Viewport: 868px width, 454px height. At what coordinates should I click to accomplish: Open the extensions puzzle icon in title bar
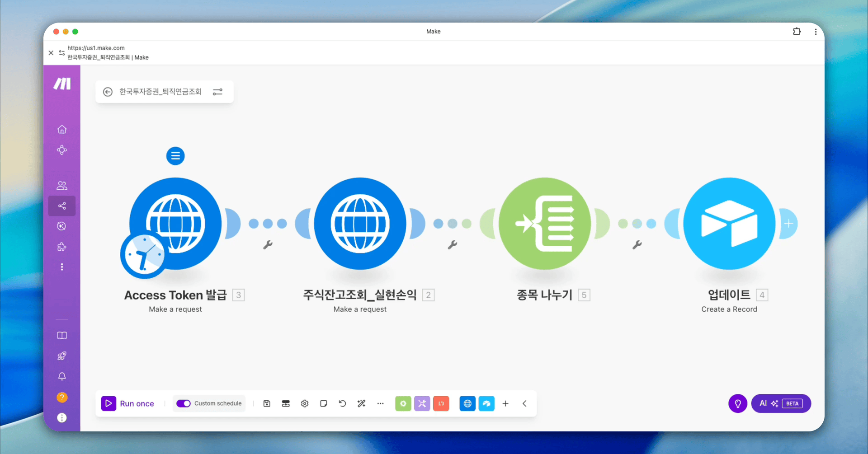797,32
